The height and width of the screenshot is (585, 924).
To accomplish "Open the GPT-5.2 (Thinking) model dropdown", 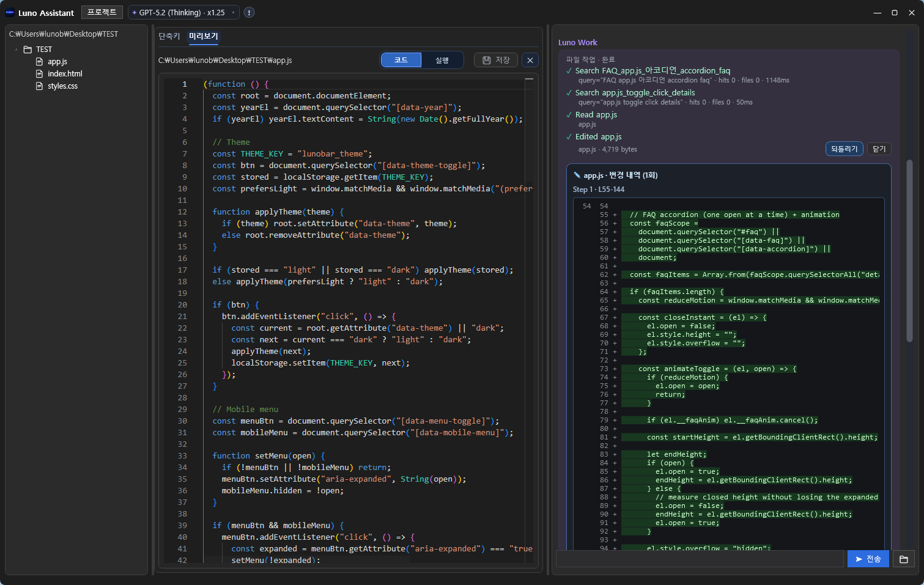I will pyautogui.click(x=183, y=12).
